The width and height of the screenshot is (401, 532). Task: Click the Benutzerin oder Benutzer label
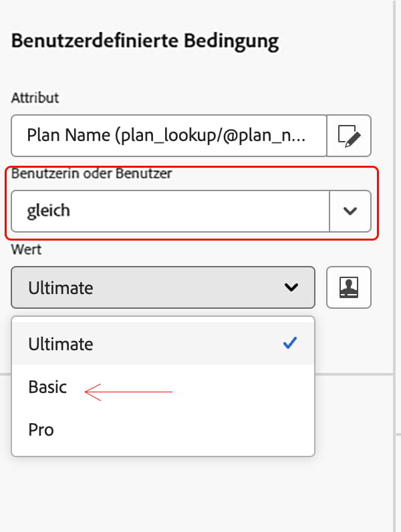click(x=92, y=173)
